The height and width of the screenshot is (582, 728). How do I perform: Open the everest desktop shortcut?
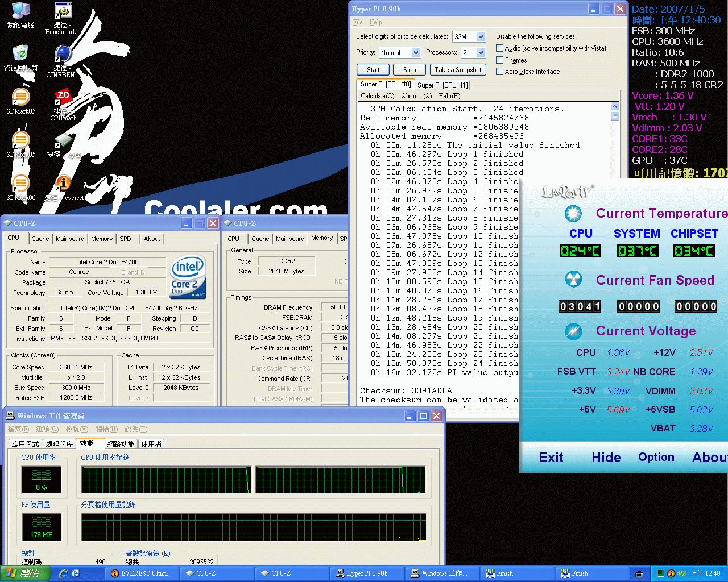tap(64, 188)
